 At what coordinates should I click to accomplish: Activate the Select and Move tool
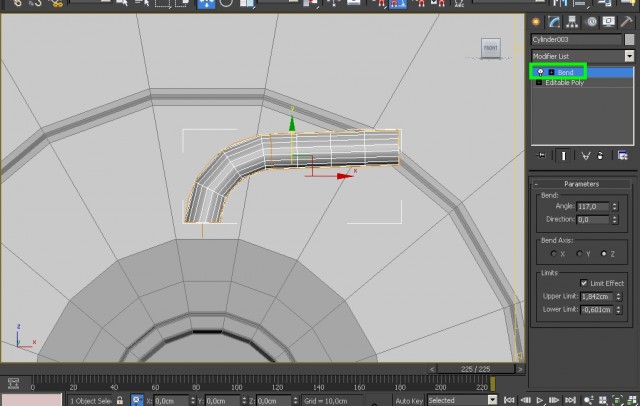(206, 4)
